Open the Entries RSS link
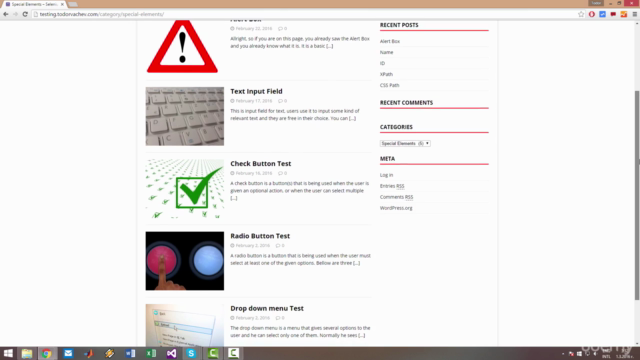The width and height of the screenshot is (640, 360). (x=392, y=186)
